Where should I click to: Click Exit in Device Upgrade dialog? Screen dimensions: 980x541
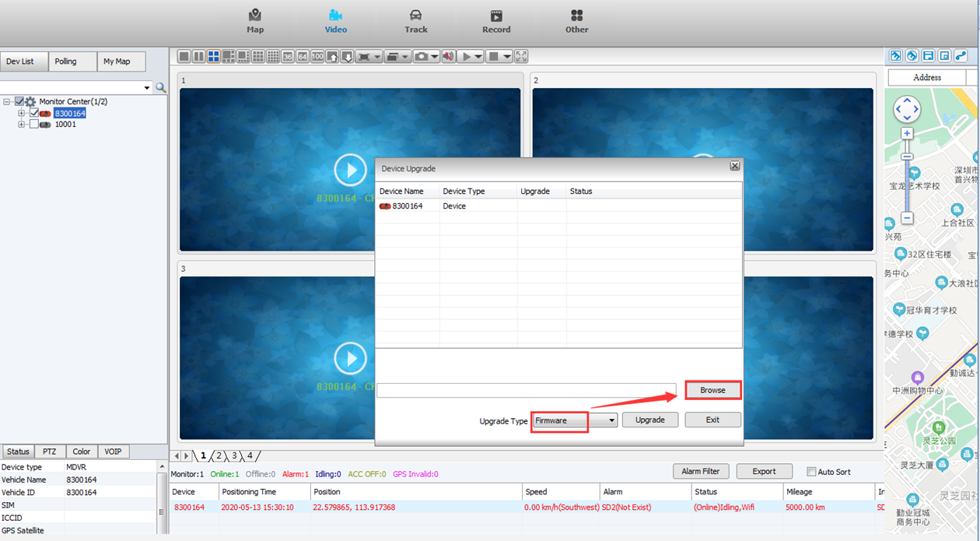pyautogui.click(x=712, y=420)
